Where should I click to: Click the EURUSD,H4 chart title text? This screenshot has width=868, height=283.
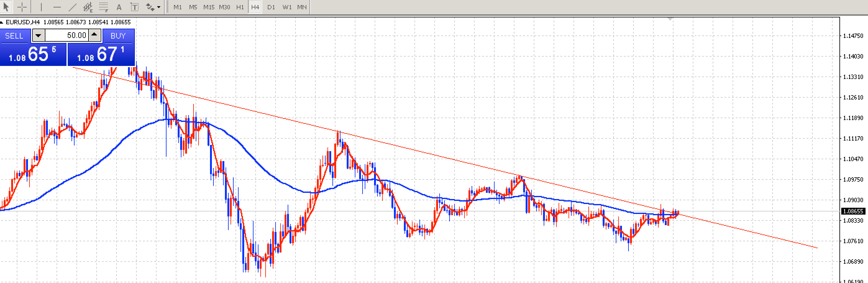[x=23, y=22]
